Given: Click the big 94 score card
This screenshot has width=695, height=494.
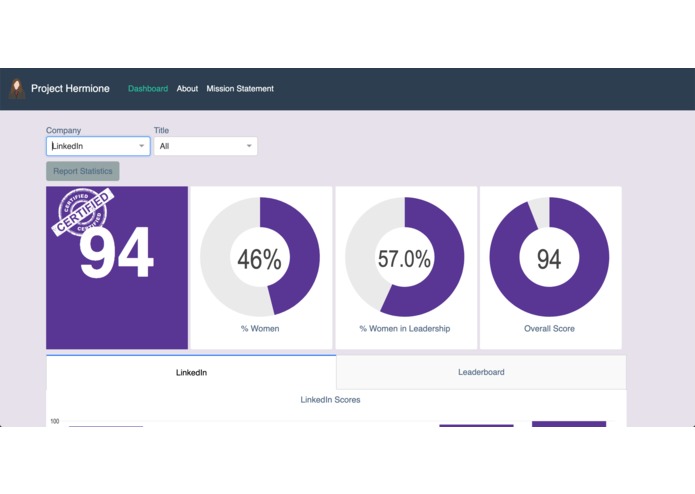Looking at the screenshot, I should tap(117, 268).
